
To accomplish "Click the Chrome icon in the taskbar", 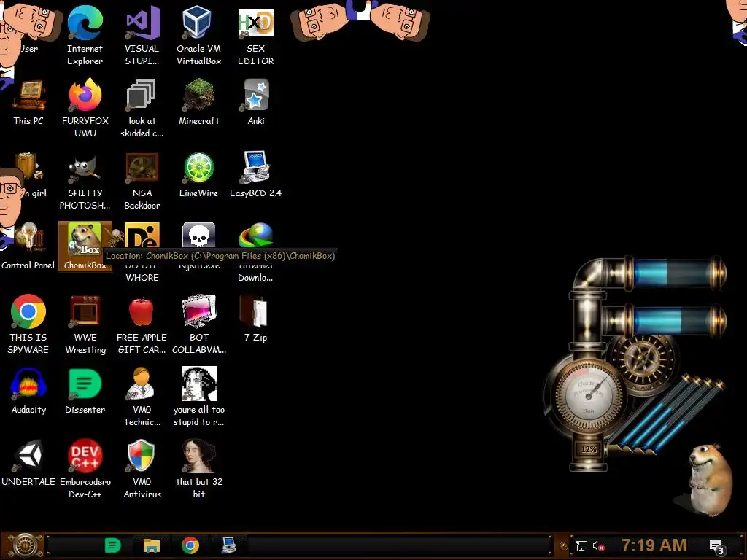I will [x=190, y=545].
